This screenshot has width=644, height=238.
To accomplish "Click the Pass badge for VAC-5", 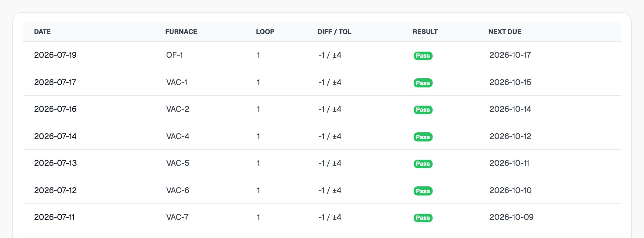I will [423, 164].
